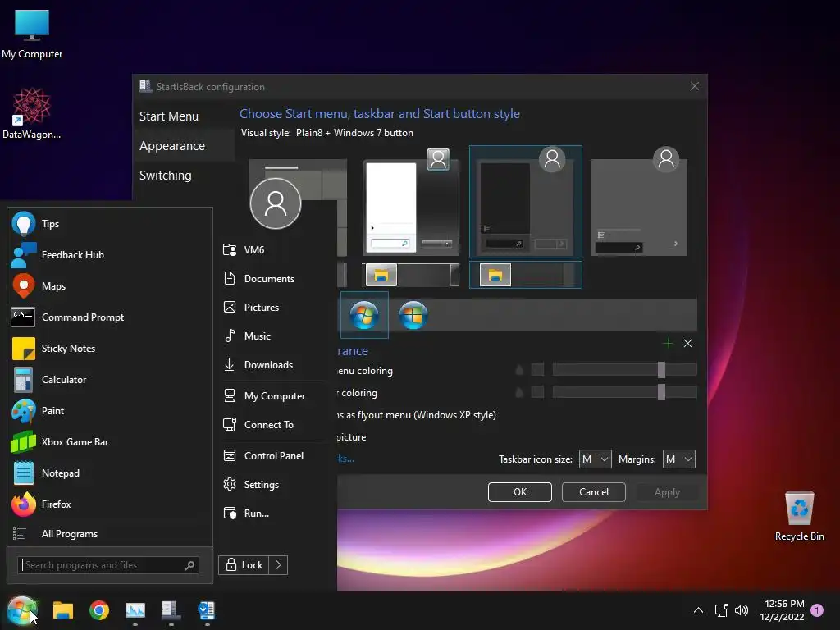840x630 pixels.
Task: Add a custom start button image with plus icon
Action: 668,344
